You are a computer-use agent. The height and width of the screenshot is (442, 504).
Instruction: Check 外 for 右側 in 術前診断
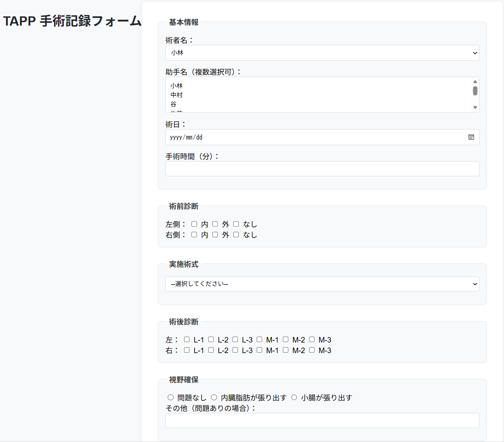[215, 234]
